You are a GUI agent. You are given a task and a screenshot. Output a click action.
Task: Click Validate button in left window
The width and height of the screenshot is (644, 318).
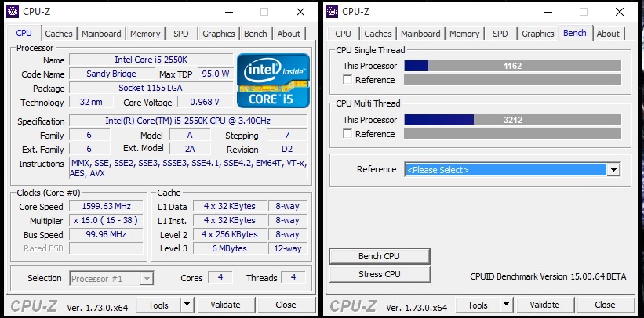click(x=226, y=305)
